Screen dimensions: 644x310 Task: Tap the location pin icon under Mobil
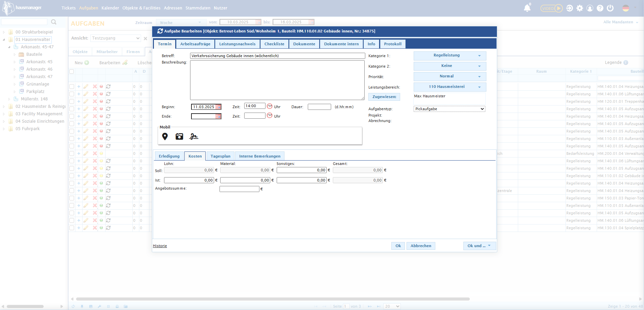165,137
